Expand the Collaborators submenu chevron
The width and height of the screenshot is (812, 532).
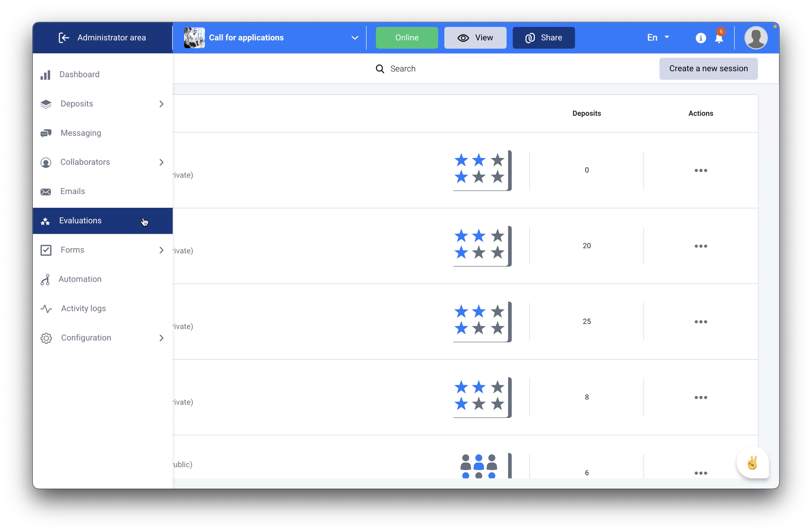[161, 162]
